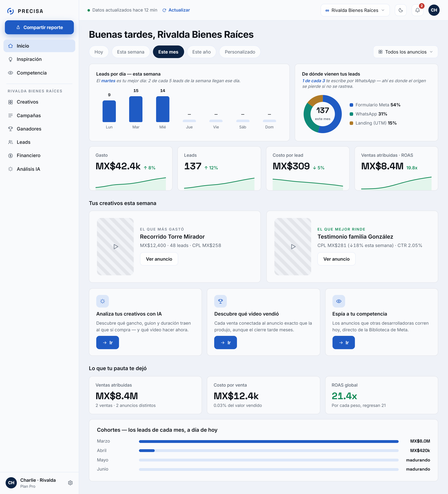Click the Formulario Meta blue legend swatch
Screen dimensions: 448x494
(x=351, y=105)
